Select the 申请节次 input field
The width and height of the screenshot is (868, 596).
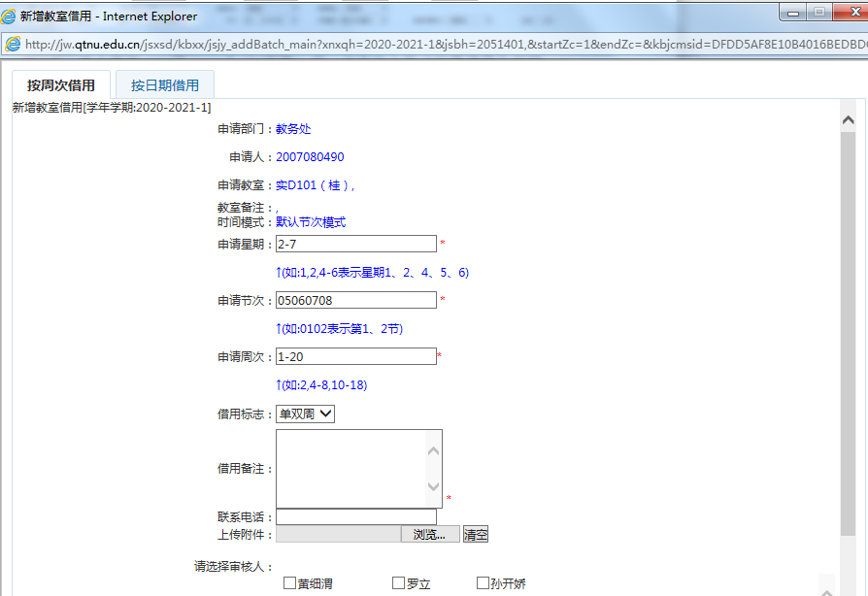tap(356, 300)
